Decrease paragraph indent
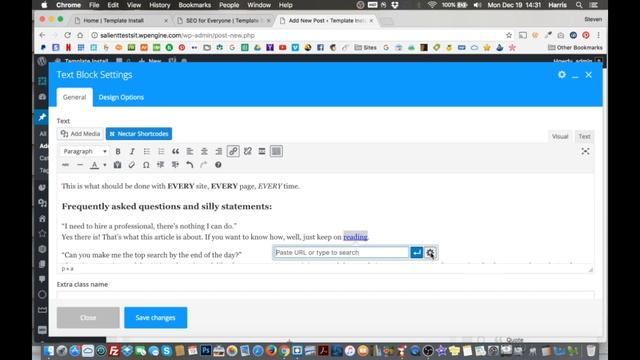The width and height of the screenshot is (640, 360). 160,165
